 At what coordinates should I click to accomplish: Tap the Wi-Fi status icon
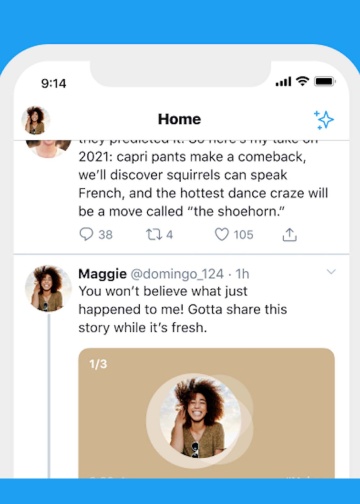click(x=303, y=81)
